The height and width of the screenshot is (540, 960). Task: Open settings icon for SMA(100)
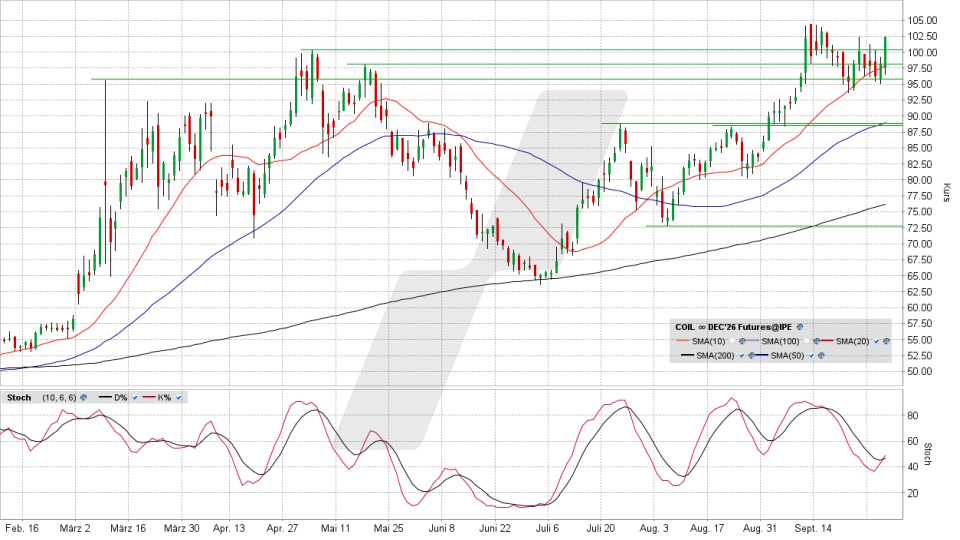pyautogui.click(x=816, y=341)
